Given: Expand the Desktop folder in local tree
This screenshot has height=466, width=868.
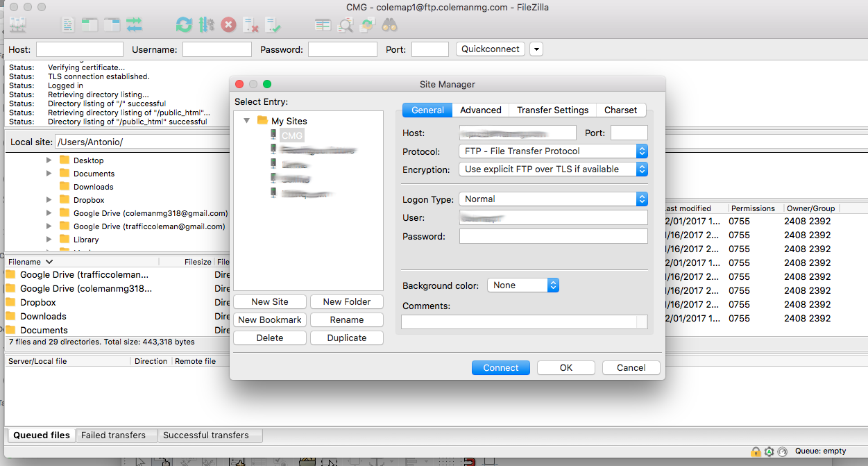Looking at the screenshot, I should [49, 160].
